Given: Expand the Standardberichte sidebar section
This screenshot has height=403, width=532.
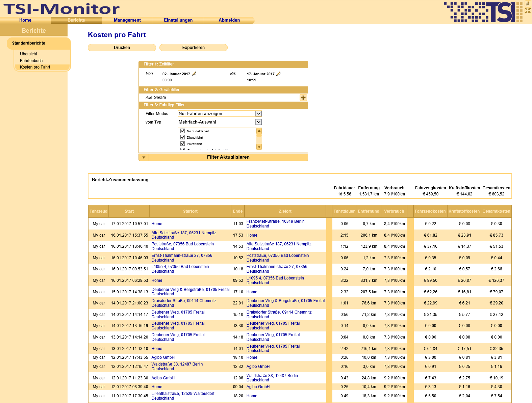Looking at the screenshot, I should (39, 43).
